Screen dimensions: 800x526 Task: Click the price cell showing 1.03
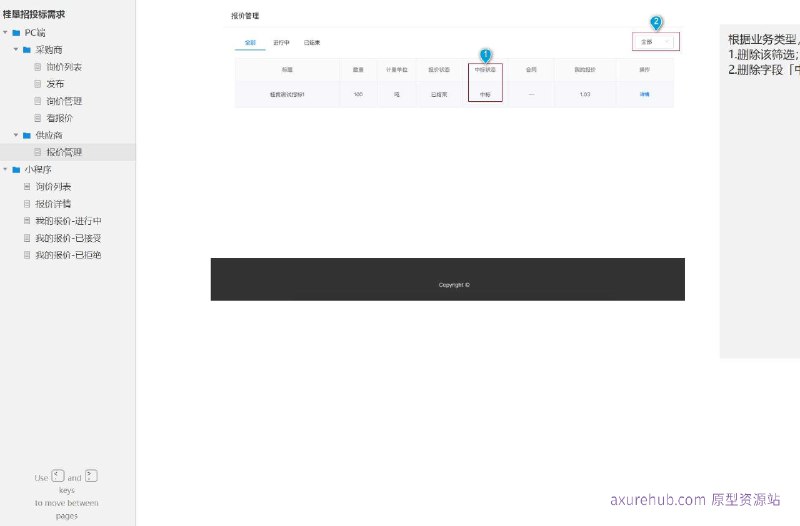[x=585, y=94]
